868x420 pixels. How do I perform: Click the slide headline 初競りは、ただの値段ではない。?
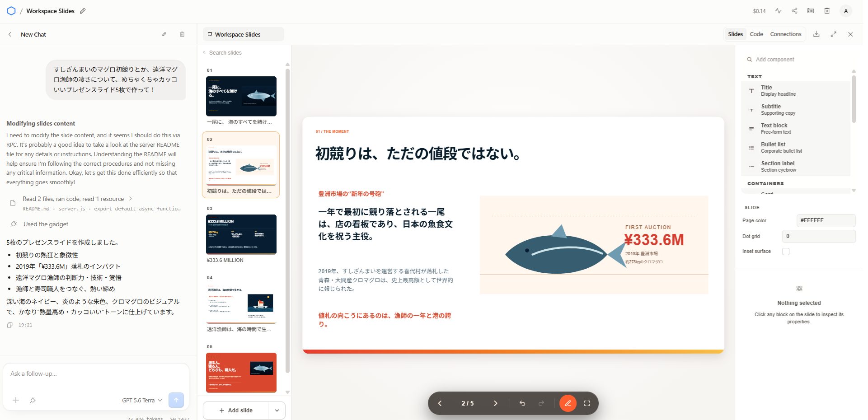tap(418, 154)
